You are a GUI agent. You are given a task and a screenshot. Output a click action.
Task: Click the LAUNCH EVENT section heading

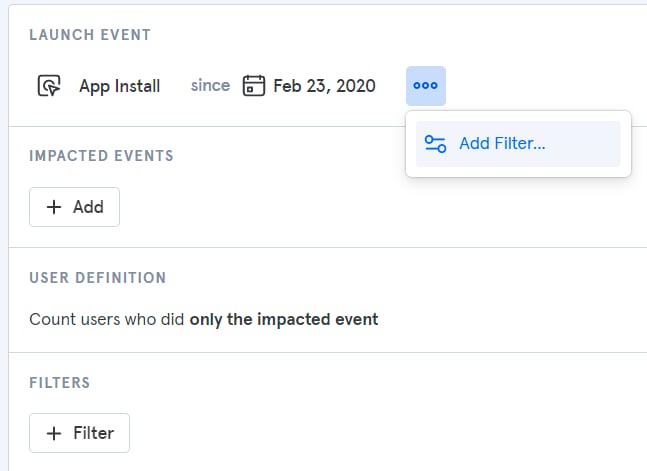[x=90, y=35]
